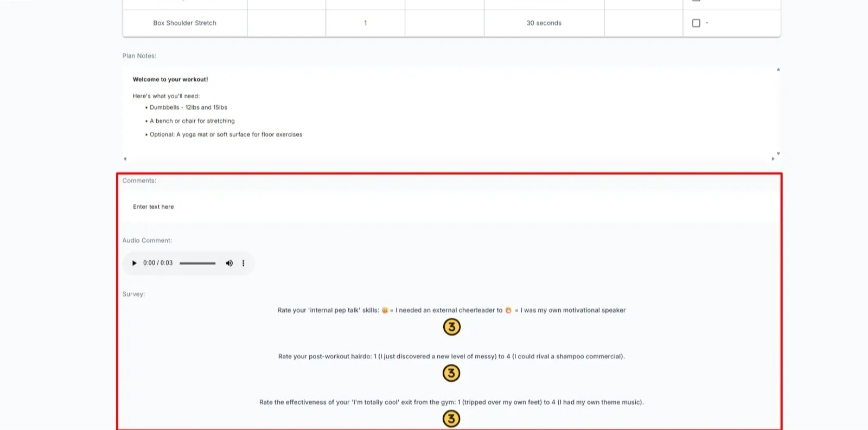
Task: Check the Box Shoulder Stretch checkbox
Action: pyautogui.click(x=696, y=23)
